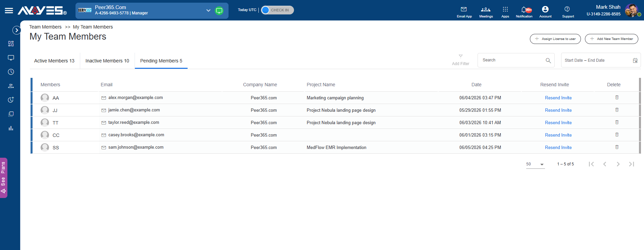Delete pending member alex.morgan
The image size is (644, 250).
point(617,97)
